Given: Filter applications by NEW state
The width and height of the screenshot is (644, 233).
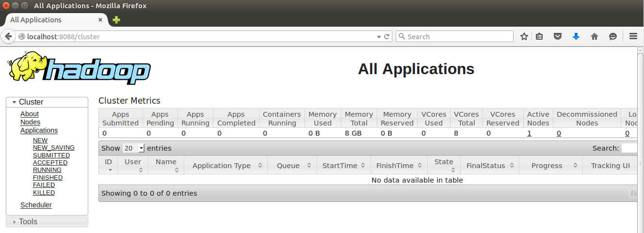Looking at the screenshot, I should point(40,140).
